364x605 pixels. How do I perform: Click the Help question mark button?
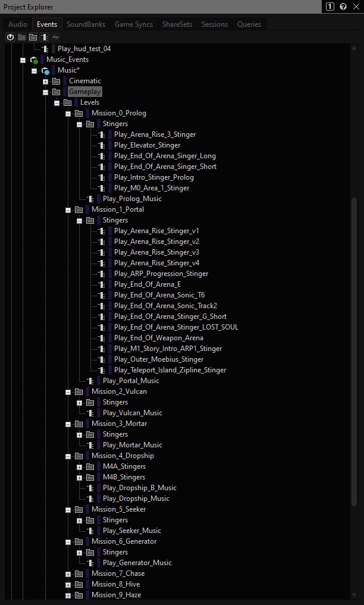pyautogui.click(x=343, y=7)
